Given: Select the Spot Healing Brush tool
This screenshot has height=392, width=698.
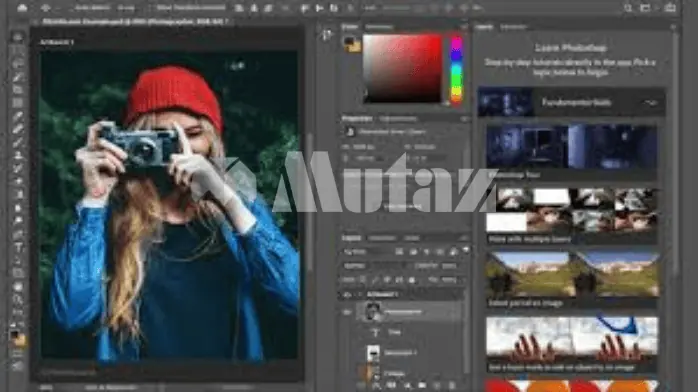Looking at the screenshot, I should [x=18, y=129].
